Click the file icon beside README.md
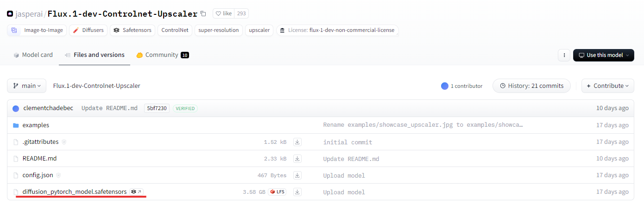 (x=16, y=159)
